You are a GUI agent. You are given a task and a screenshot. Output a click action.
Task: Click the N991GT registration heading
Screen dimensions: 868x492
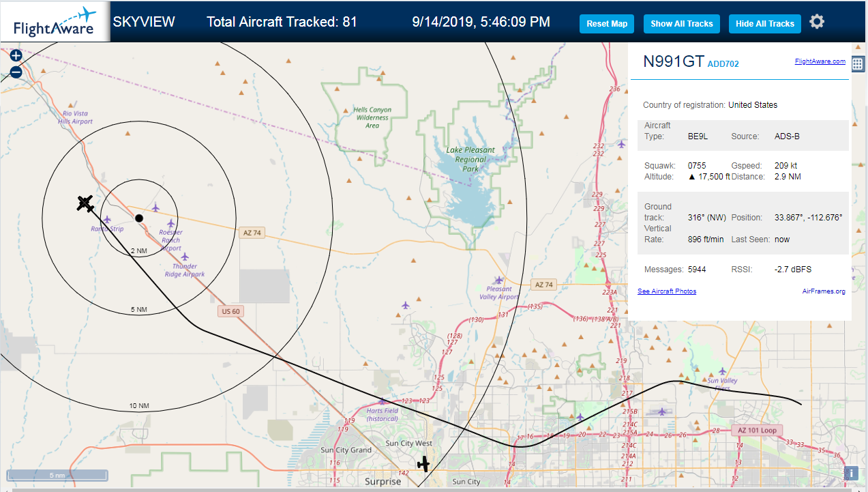click(x=674, y=61)
